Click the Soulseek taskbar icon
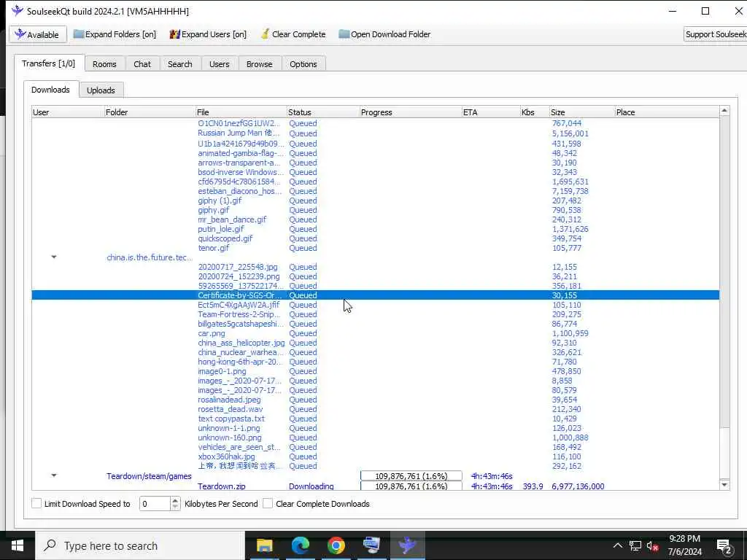 [407, 545]
